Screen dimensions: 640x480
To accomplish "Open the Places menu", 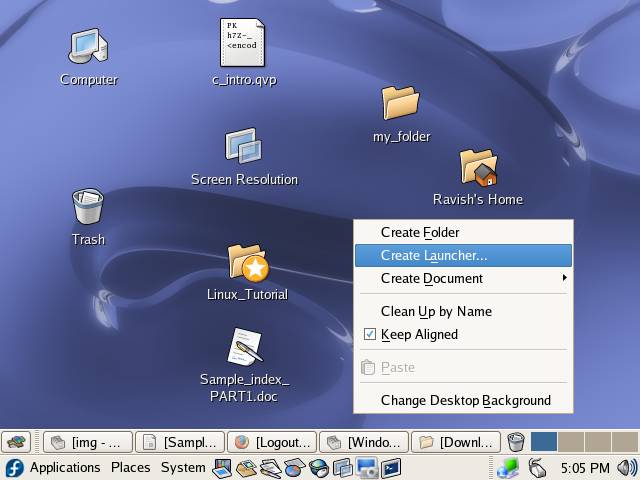I will [x=130, y=467].
